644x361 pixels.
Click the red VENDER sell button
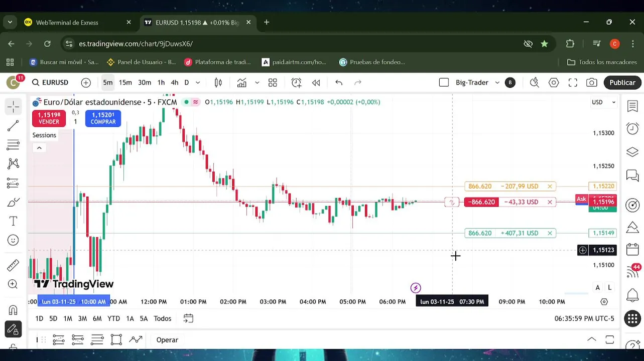[x=49, y=118]
